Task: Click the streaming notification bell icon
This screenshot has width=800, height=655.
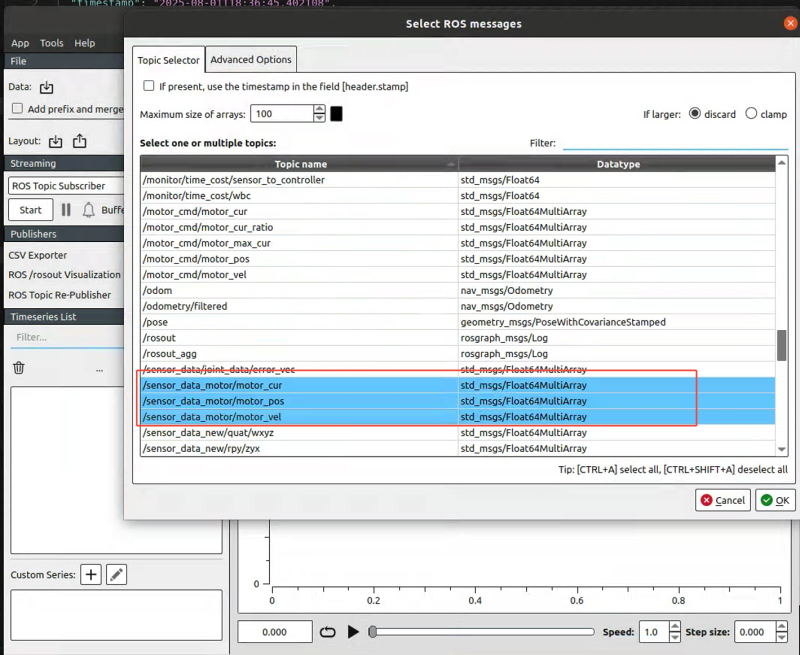Action: [89, 210]
